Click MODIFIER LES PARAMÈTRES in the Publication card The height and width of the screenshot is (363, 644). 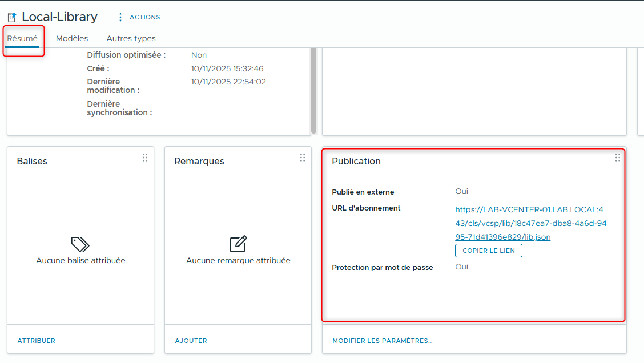[x=382, y=341]
